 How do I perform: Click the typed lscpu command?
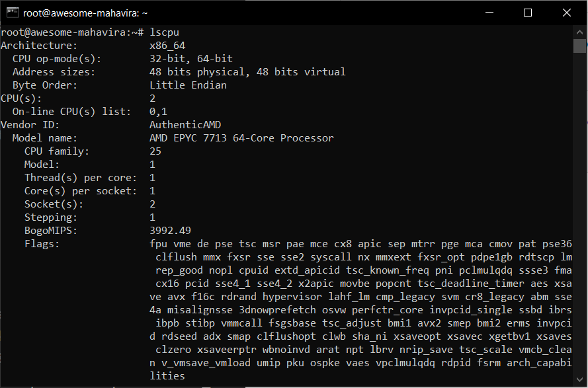[164, 32]
